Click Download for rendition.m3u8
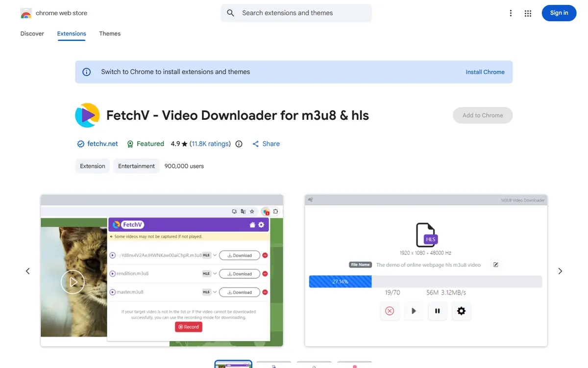This screenshot has height=368, width=588. click(x=239, y=274)
